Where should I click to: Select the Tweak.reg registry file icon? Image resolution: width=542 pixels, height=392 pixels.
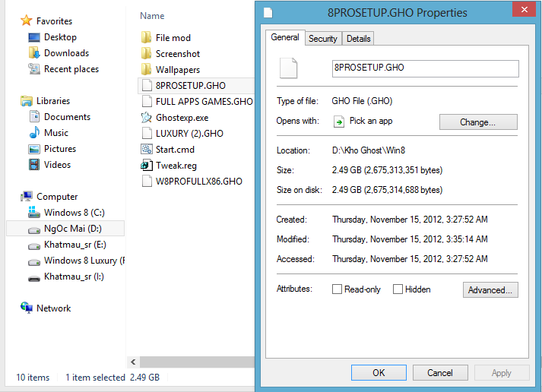pyautogui.click(x=147, y=165)
